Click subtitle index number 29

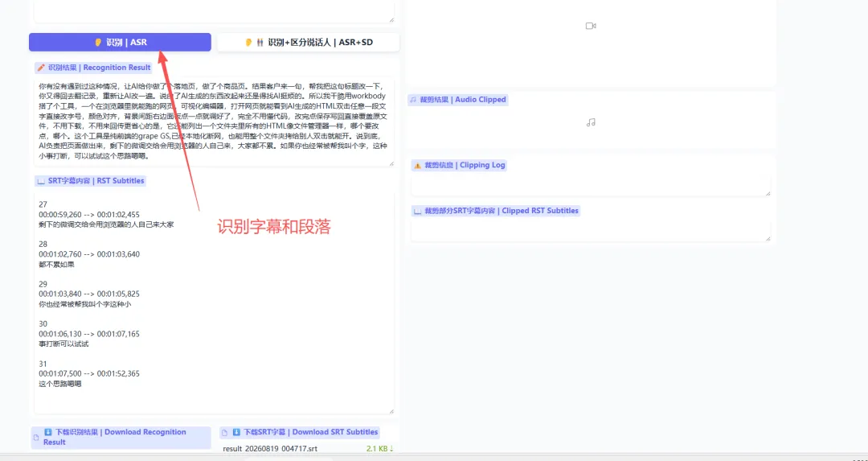[x=43, y=284]
